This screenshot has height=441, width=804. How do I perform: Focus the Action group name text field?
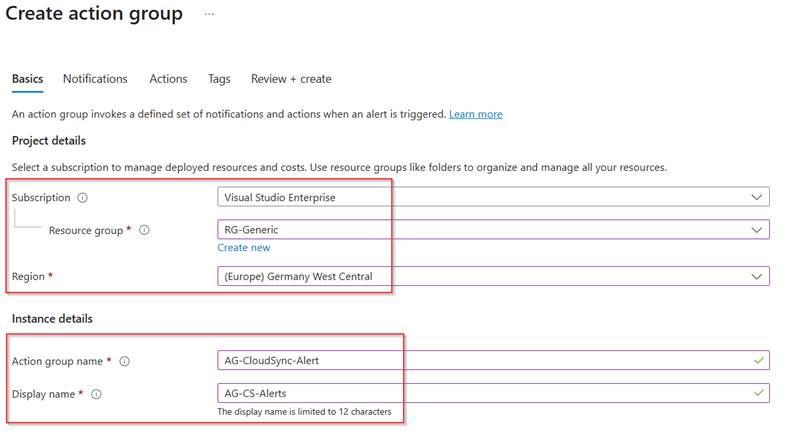pyautogui.click(x=480, y=361)
